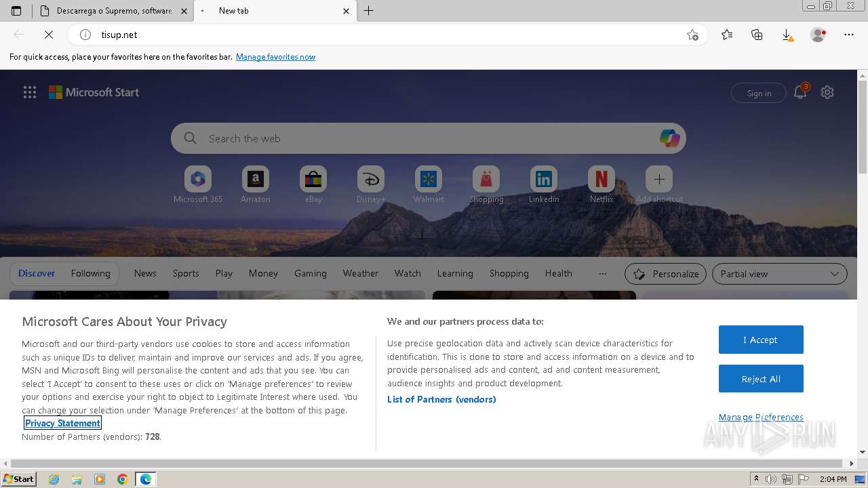Image resolution: width=868 pixels, height=488 pixels.
Task: Open the Watch category
Action: point(408,273)
